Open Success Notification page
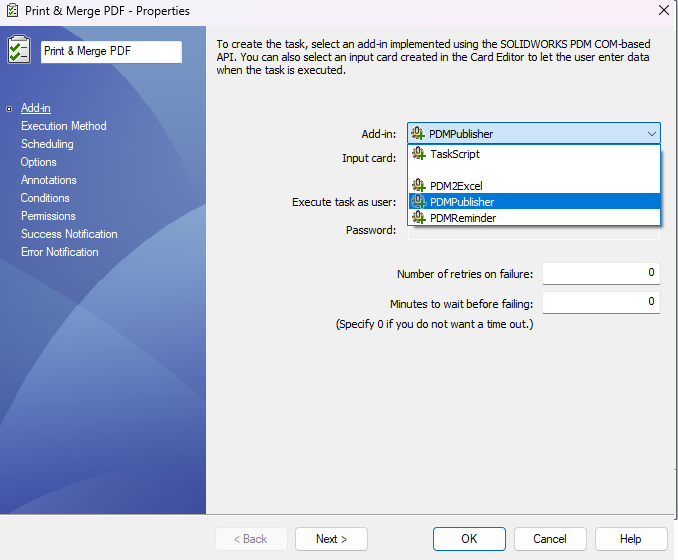678x560 pixels. [69, 234]
